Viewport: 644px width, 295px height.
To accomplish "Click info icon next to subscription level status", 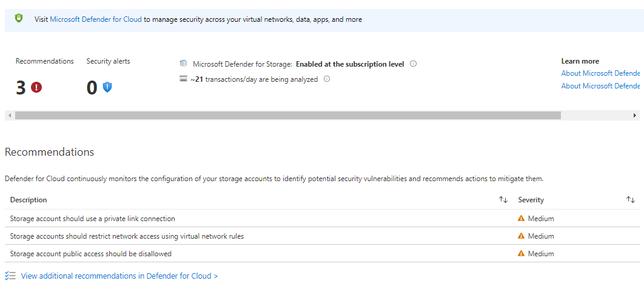I will pos(413,64).
